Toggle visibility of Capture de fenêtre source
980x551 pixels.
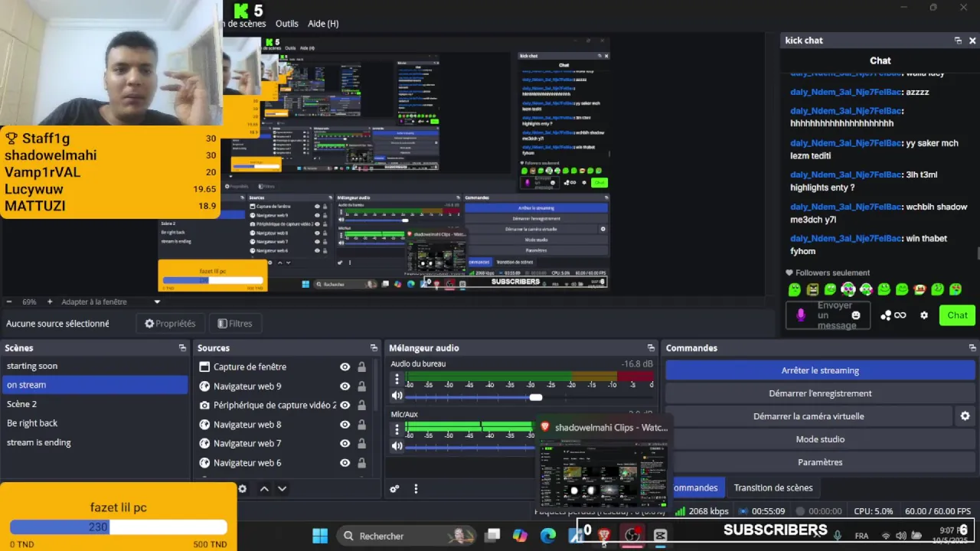point(345,367)
